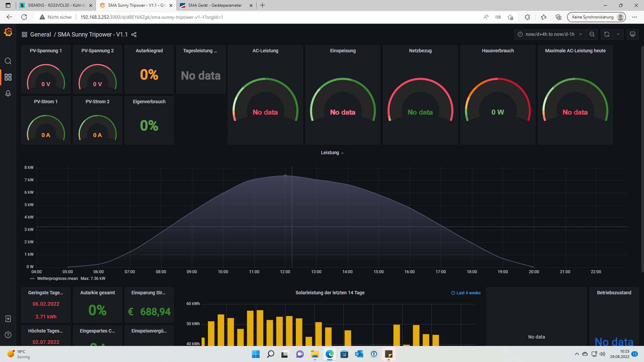Screen dimensions: 644x362
Task: Open Netzbezug panel title menu
Action: 420,51
